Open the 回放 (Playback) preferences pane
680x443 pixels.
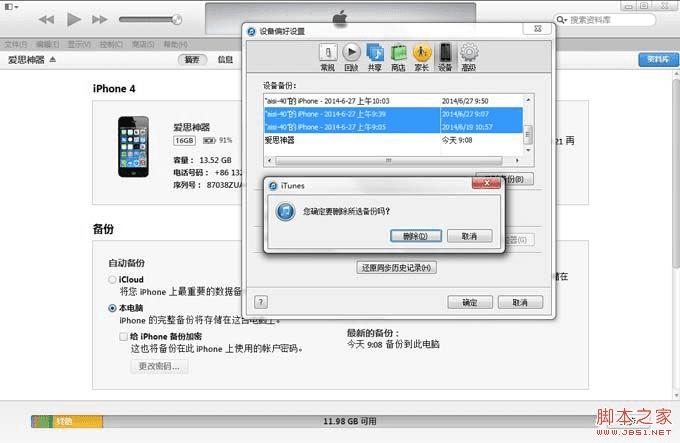pyautogui.click(x=351, y=57)
